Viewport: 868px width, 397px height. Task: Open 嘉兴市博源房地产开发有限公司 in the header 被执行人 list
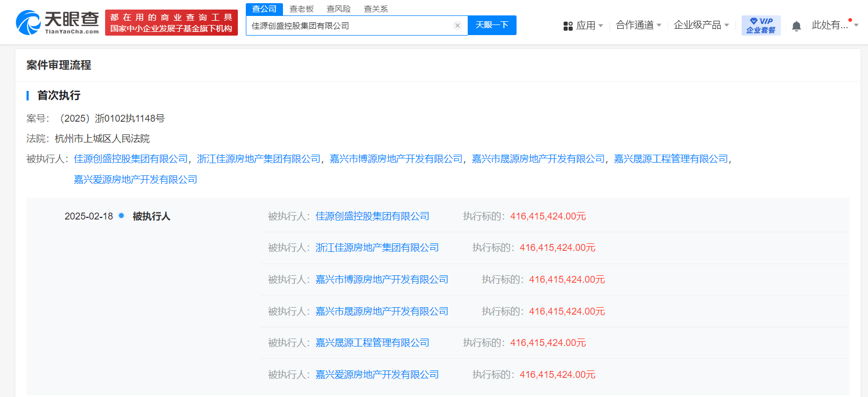pyautogui.click(x=396, y=159)
